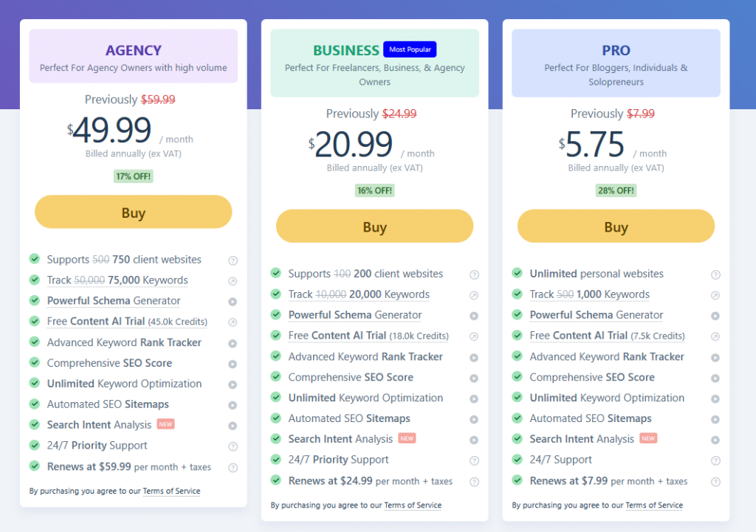
Task: Click the Most Popular badge
Action: tap(410, 49)
